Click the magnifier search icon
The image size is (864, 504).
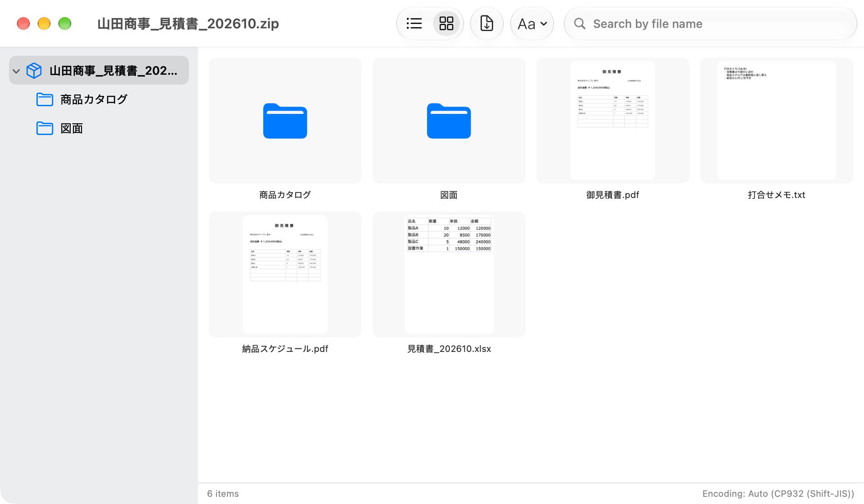click(x=580, y=23)
